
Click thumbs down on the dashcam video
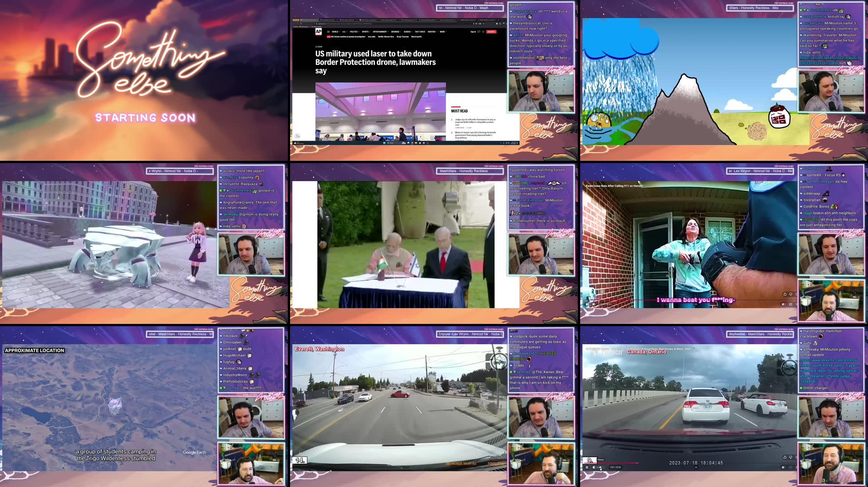pos(790,458)
